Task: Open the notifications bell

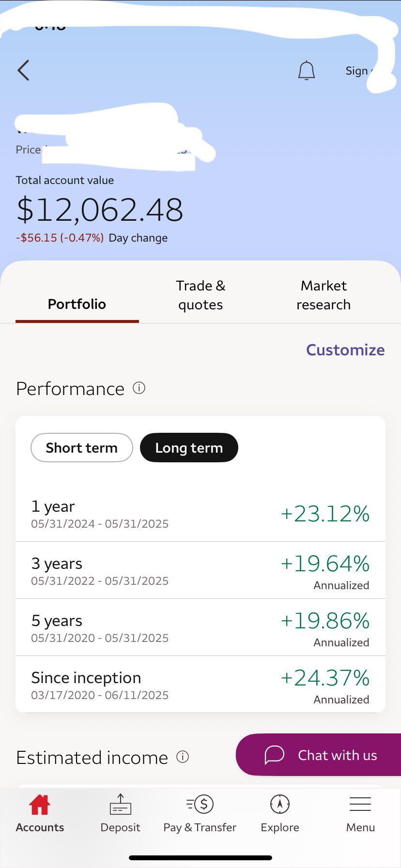Action: (x=306, y=71)
